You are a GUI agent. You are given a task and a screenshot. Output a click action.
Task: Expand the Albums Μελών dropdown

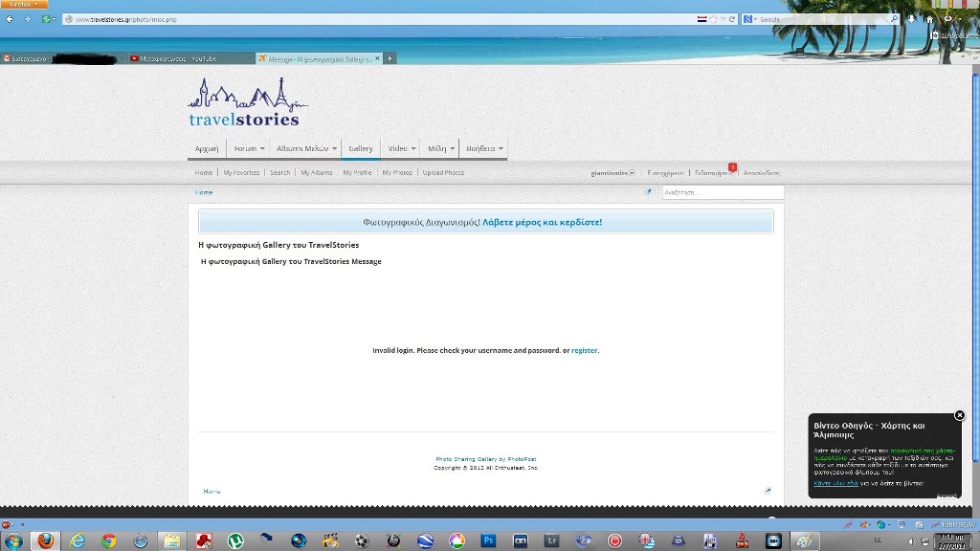point(306,148)
